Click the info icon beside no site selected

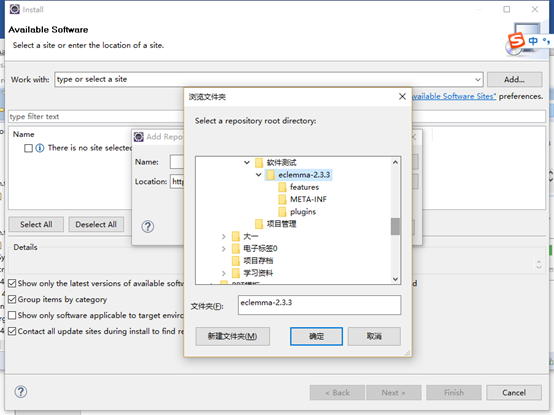(x=40, y=148)
